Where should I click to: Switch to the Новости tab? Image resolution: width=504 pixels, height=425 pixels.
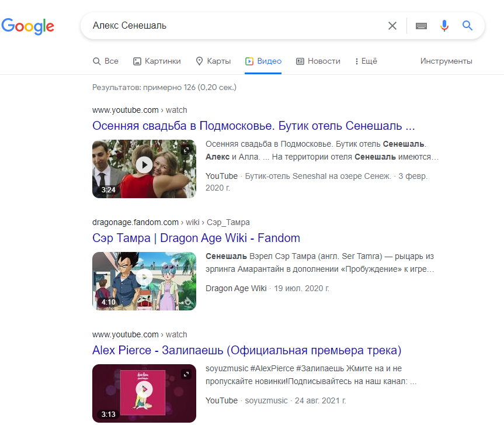click(x=318, y=61)
